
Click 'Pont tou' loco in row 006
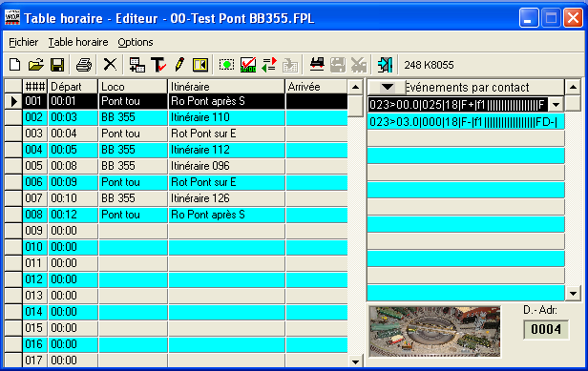point(133,182)
